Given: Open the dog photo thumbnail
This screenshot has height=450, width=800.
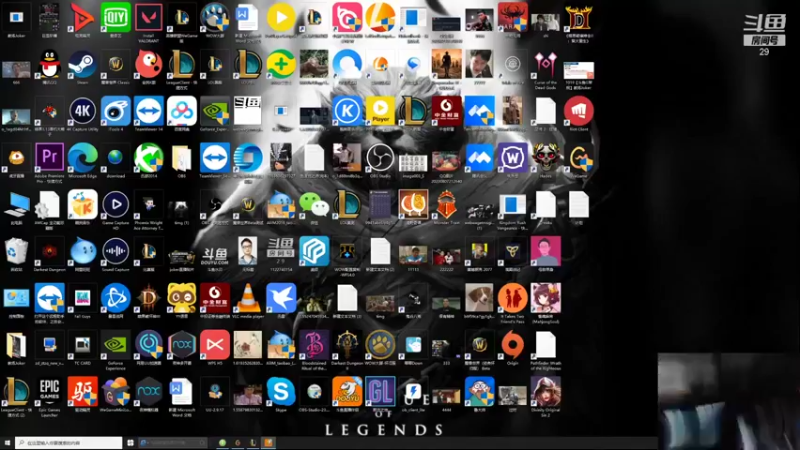Looking at the screenshot, I should (x=479, y=298).
